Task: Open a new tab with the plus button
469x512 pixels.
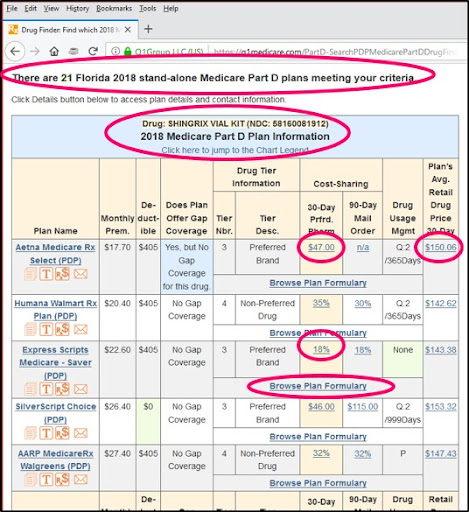Action: [x=148, y=29]
